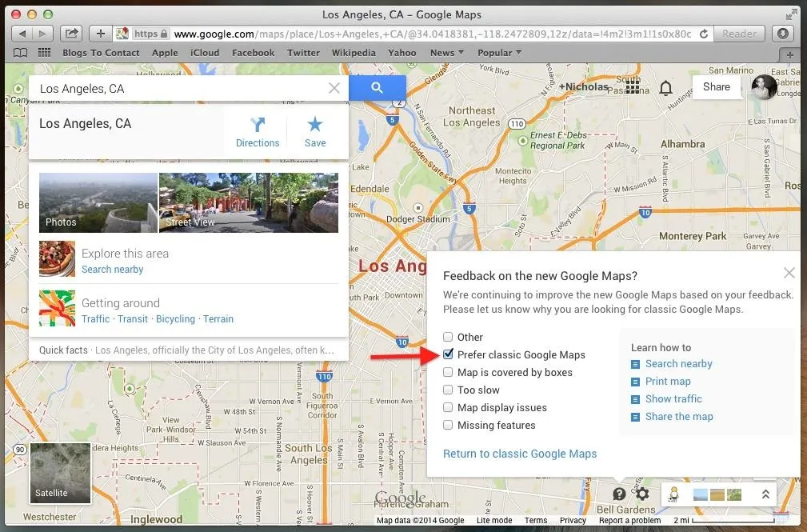This screenshot has width=807, height=532.
Task: Click the Share button
Action: pyautogui.click(x=717, y=87)
